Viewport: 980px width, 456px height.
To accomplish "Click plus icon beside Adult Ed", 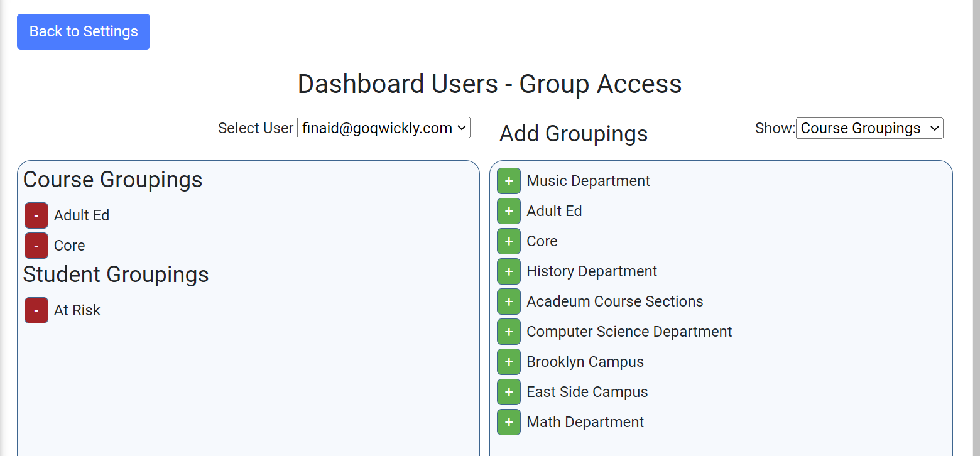I will [x=508, y=211].
